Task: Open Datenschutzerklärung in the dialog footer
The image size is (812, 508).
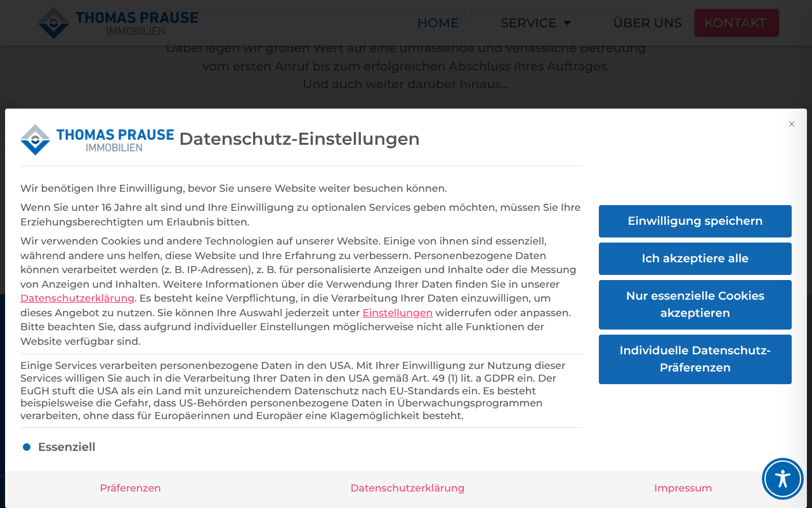Action: [x=407, y=488]
